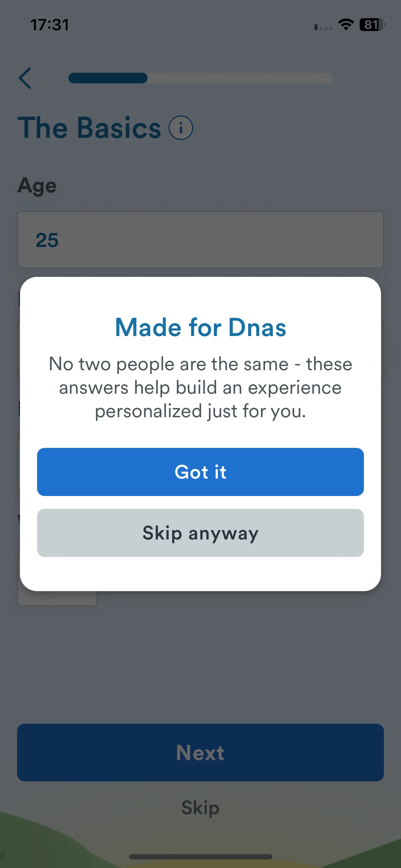Focus the Age field showing 25
Image resolution: width=401 pixels, height=868 pixels.
click(x=200, y=240)
